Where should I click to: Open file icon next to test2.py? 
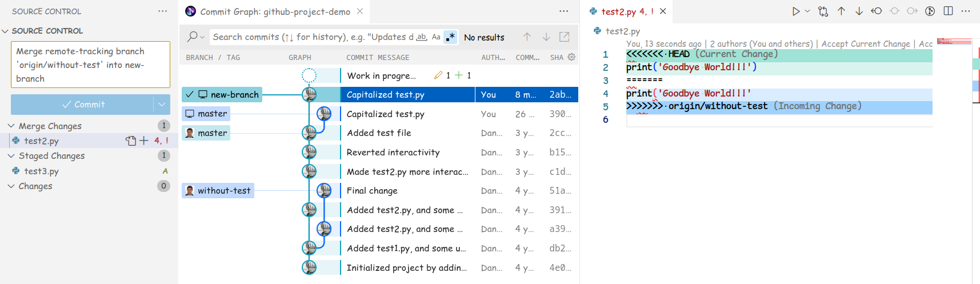coord(131,141)
